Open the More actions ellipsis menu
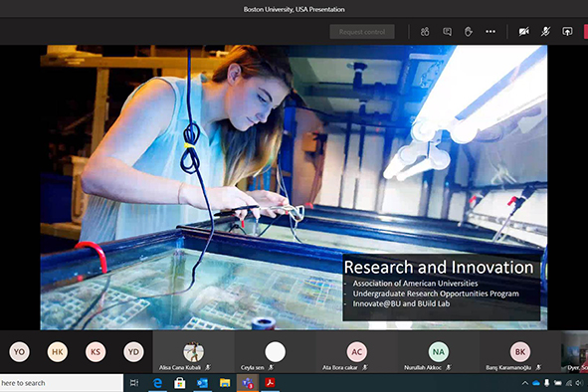The image size is (588, 392). click(x=490, y=32)
